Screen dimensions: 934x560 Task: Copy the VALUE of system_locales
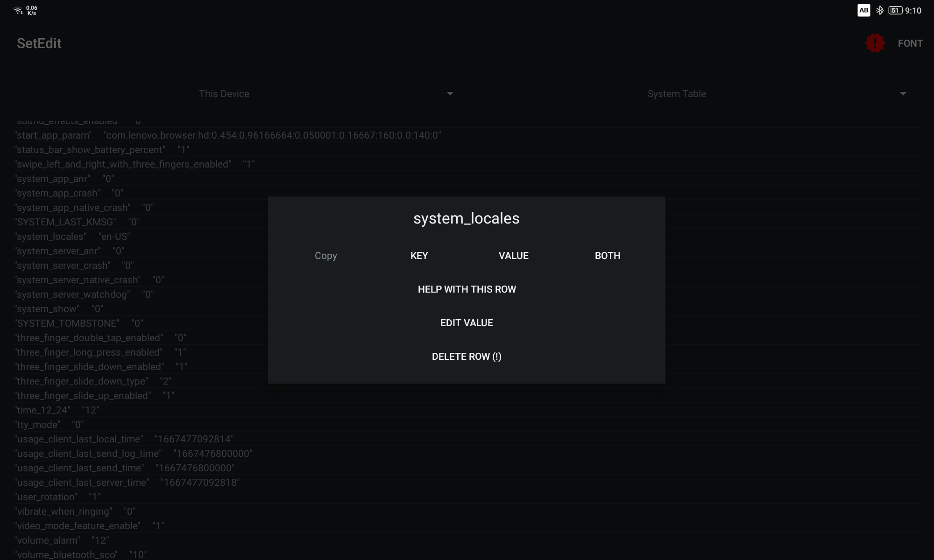pyautogui.click(x=513, y=256)
